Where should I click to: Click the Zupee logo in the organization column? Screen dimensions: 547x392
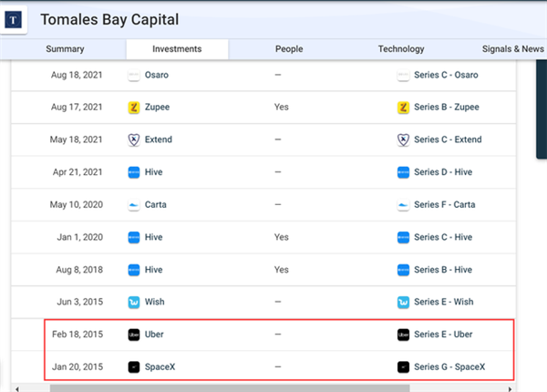tap(134, 108)
